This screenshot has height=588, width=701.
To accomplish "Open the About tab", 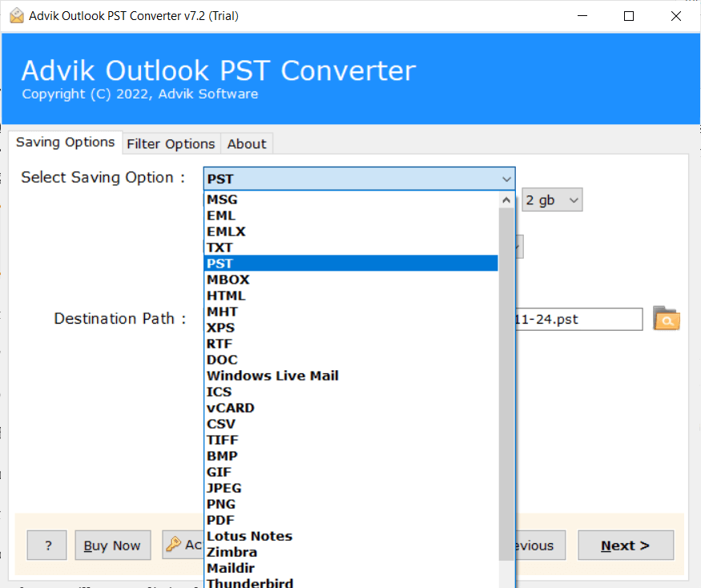I will coord(246,144).
